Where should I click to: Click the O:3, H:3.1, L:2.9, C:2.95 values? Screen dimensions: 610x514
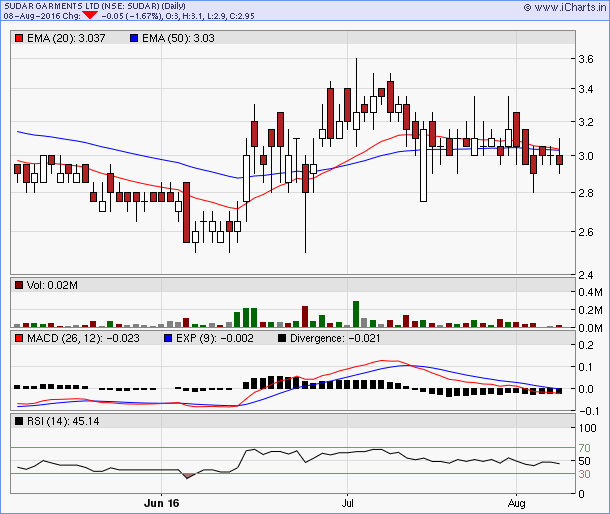210,16
